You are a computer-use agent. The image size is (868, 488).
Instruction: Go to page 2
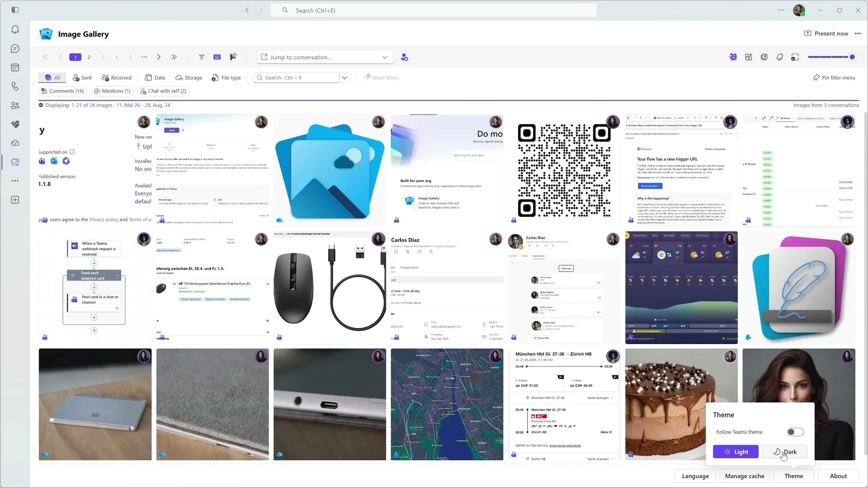coord(89,57)
